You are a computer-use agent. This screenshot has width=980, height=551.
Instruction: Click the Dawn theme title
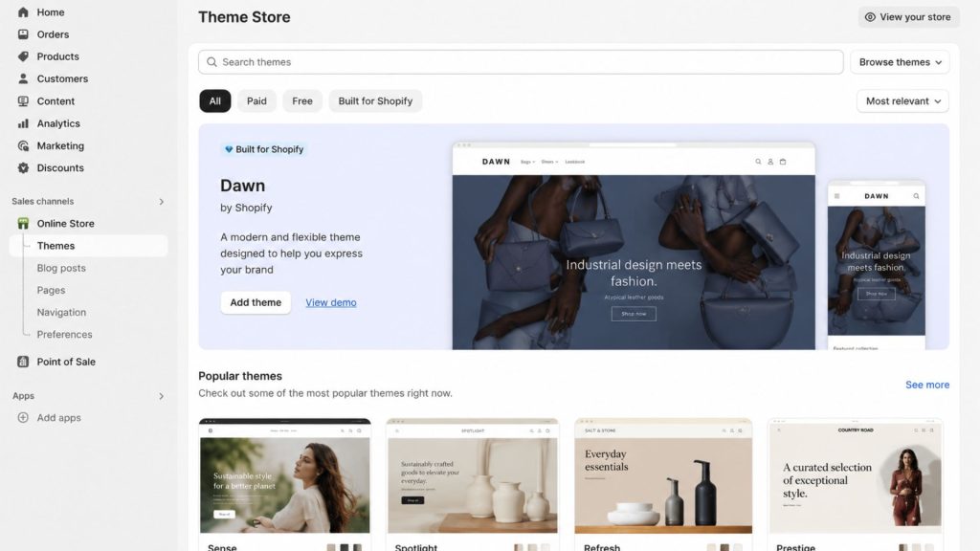[242, 186]
